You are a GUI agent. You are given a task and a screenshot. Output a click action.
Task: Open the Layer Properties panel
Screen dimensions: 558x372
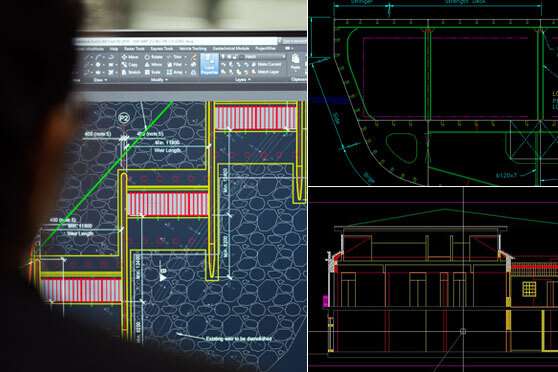tap(209, 64)
